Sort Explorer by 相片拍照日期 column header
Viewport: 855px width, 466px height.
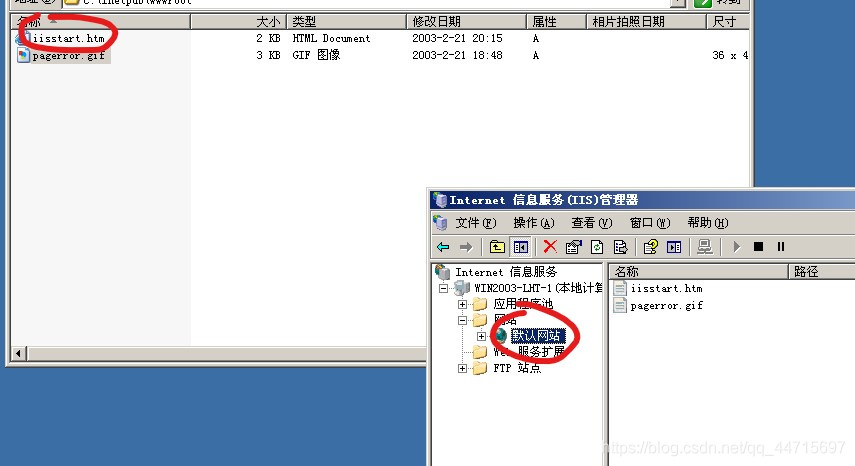point(646,22)
